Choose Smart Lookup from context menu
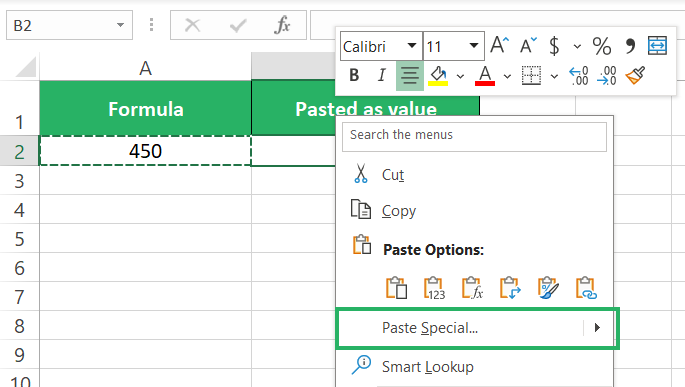This screenshot has width=685, height=387. [474, 366]
